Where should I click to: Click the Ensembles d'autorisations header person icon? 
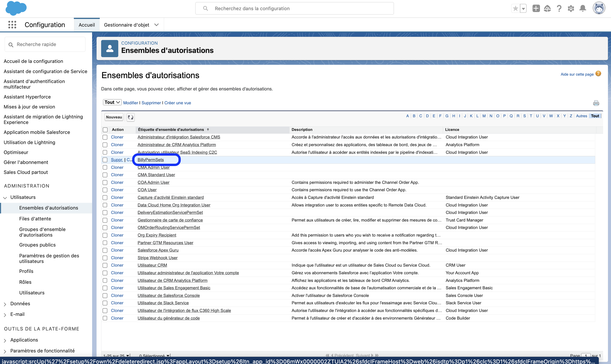[110, 49]
